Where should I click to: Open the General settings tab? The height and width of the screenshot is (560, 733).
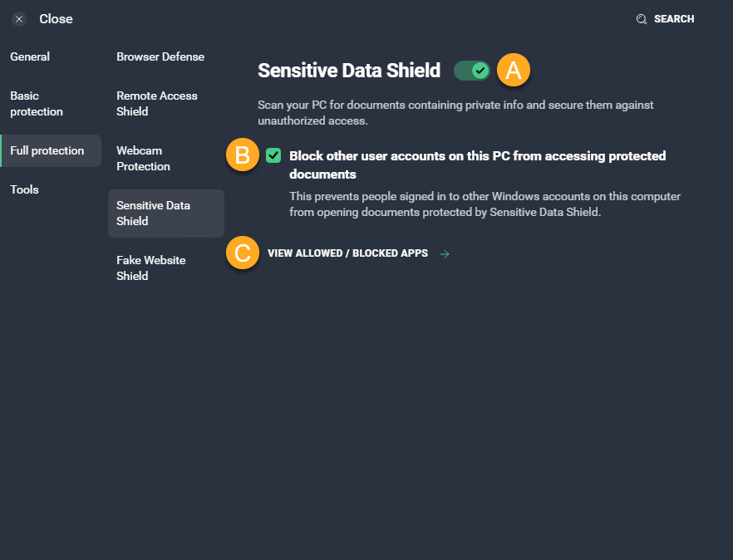[x=30, y=56]
